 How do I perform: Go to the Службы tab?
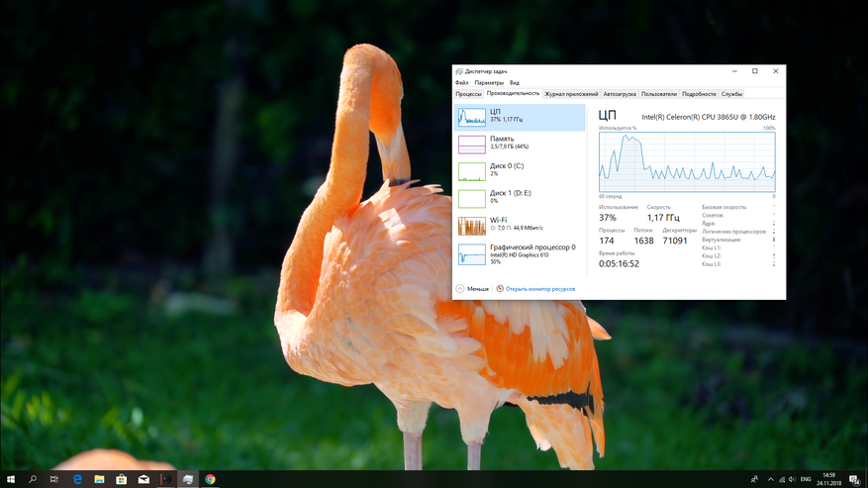[x=731, y=94]
